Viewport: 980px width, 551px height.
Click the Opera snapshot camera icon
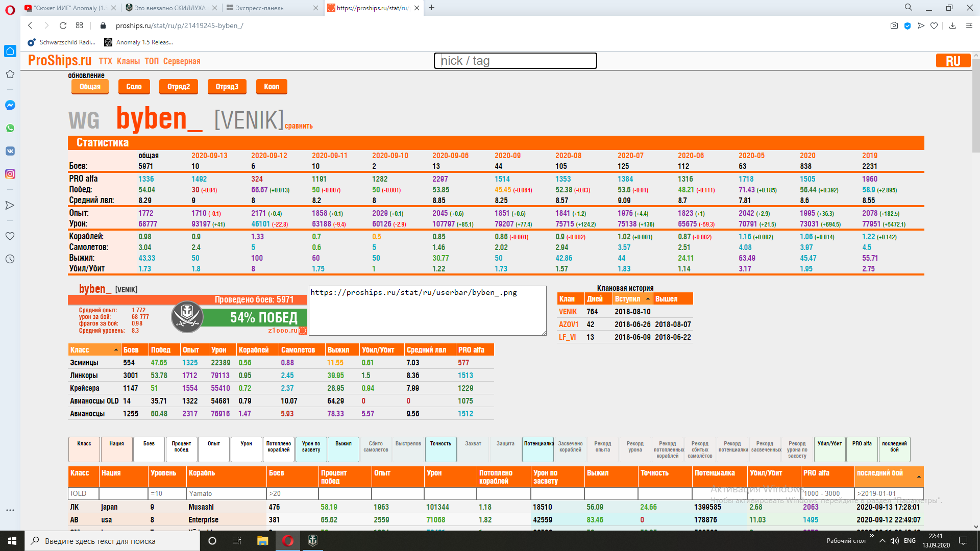click(894, 26)
